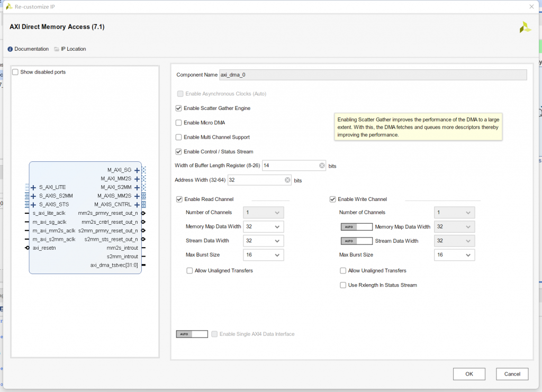Select the mm2s_cntrl_reset_out_n port label
The image size is (542, 392).
[110, 222]
